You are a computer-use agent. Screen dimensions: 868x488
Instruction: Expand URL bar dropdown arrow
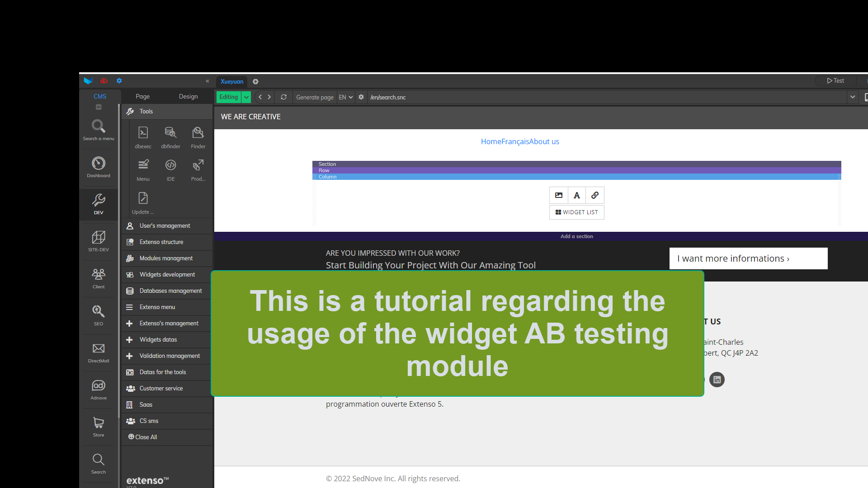tap(853, 97)
